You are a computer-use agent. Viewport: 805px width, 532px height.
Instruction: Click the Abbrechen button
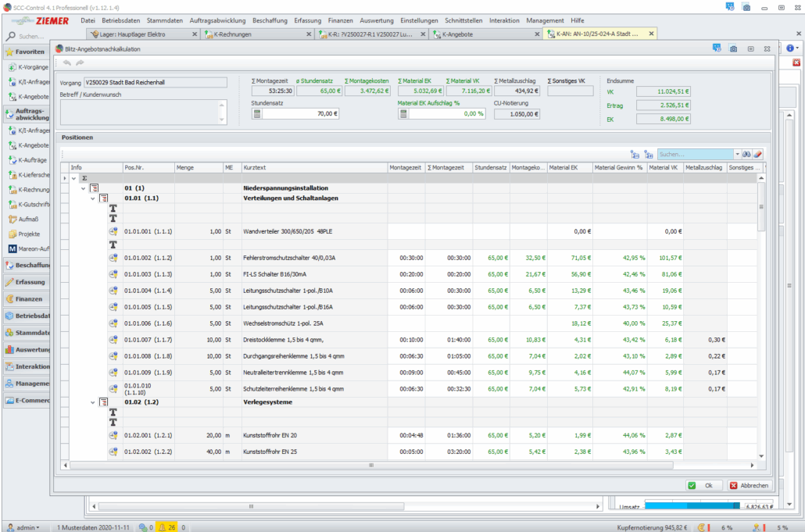pyautogui.click(x=749, y=485)
